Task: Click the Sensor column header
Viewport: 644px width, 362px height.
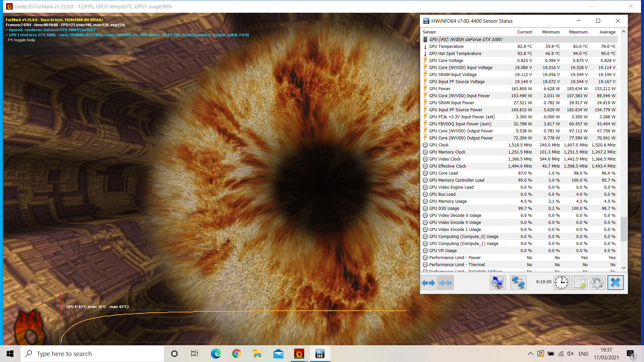Action: (x=464, y=32)
